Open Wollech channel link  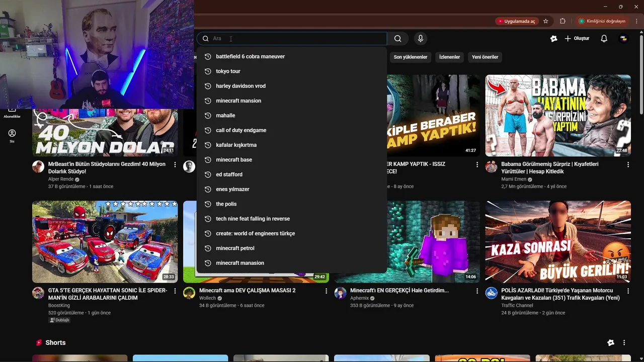(207, 298)
